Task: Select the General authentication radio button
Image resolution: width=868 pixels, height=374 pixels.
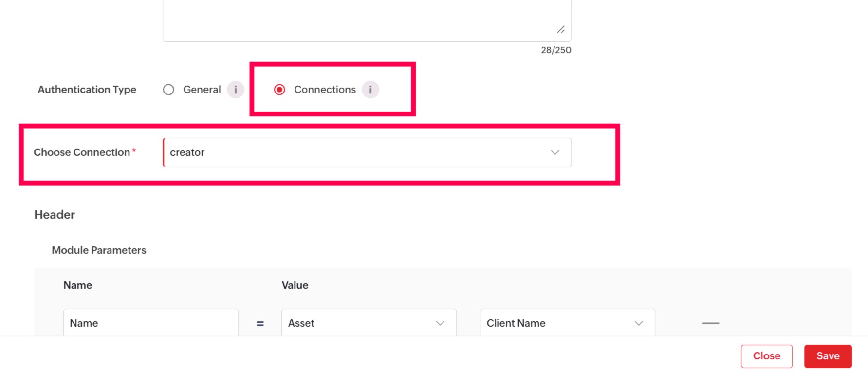Action: click(x=168, y=90)
